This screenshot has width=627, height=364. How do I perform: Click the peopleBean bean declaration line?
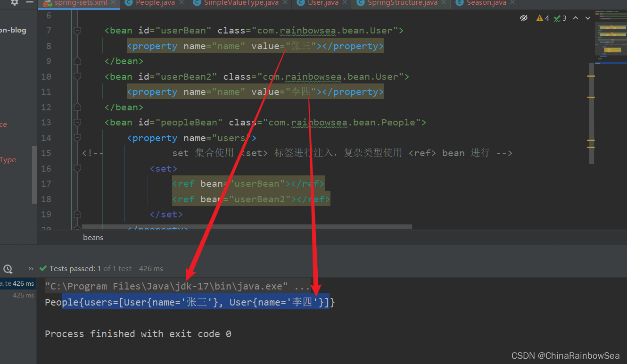[x=265, y=123]
